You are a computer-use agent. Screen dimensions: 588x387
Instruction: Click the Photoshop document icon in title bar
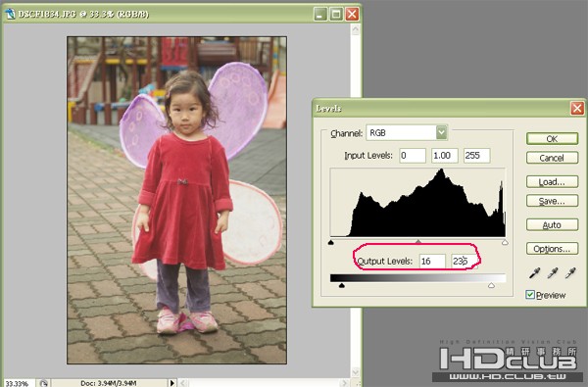point(11,14)
